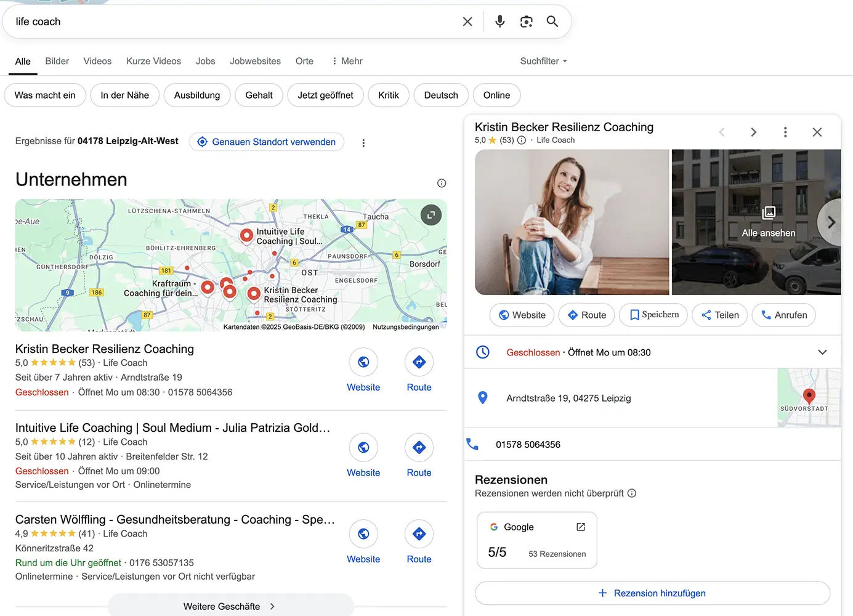Switch to the Orte tab
853x616 pixels.
pos(304,61)
